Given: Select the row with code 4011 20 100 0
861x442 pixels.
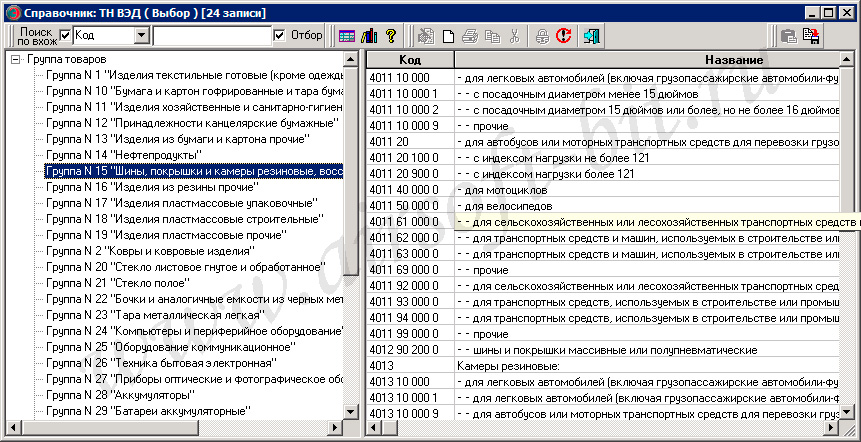Looking at the screenshot, I should 603,158.
